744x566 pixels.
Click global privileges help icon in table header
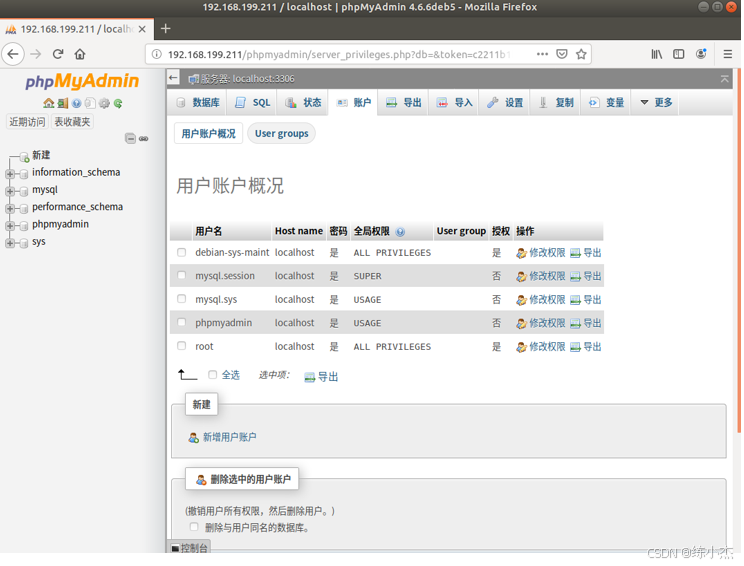(x=401, y=232)
